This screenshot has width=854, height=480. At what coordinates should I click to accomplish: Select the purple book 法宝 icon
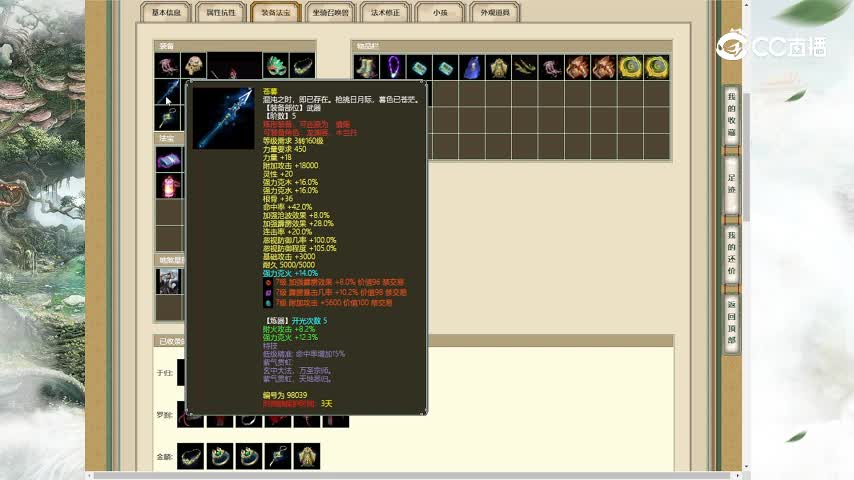click(x=169, y=160)
